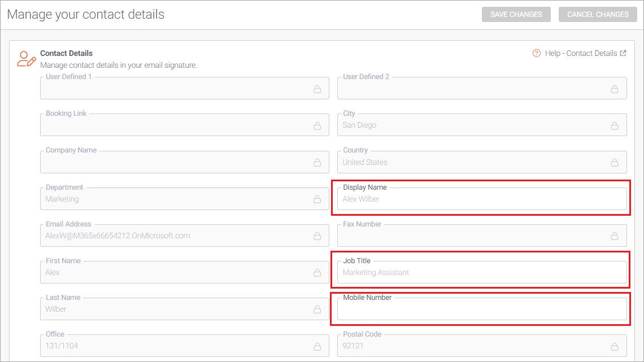
Task: Click the red question mark help icon
Action: click(537, 53)
